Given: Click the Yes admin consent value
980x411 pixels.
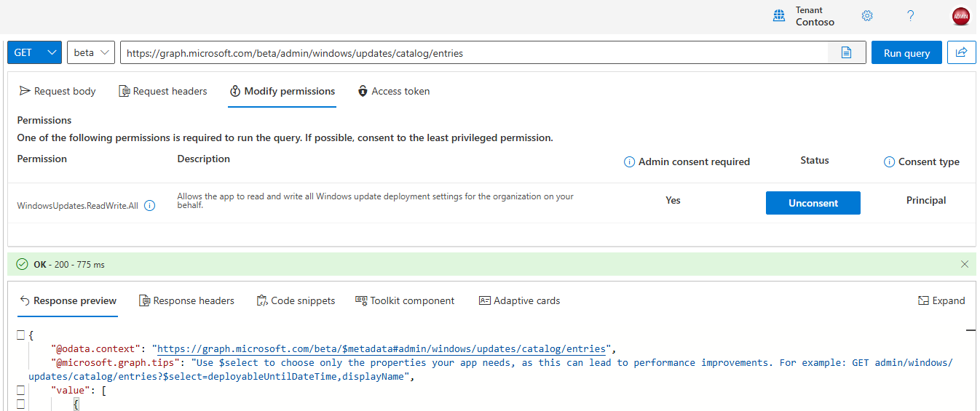Looking at the screenshot, I should click(673, 200).
